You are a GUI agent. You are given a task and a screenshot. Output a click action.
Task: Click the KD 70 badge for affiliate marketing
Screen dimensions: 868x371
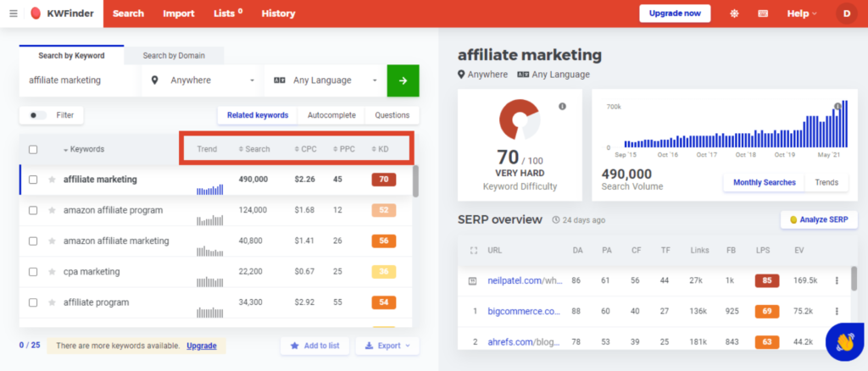coord(384,180)
